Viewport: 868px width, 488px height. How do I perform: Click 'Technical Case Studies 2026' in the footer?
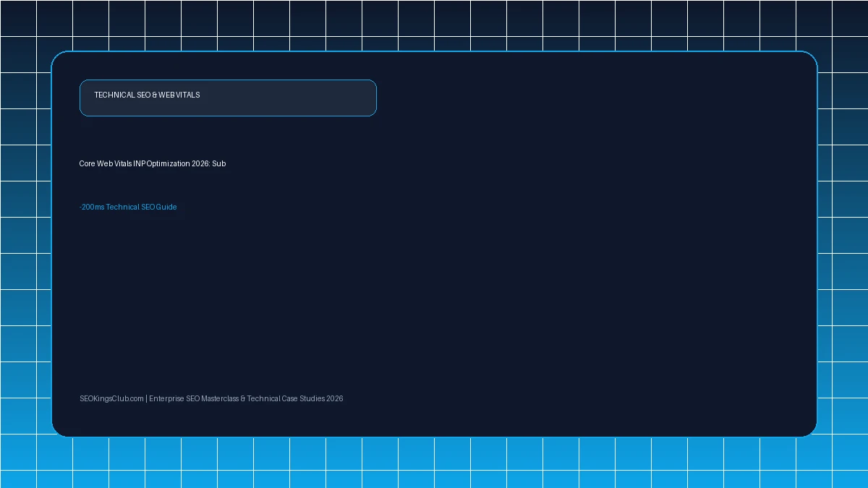(x=295, y=399)
